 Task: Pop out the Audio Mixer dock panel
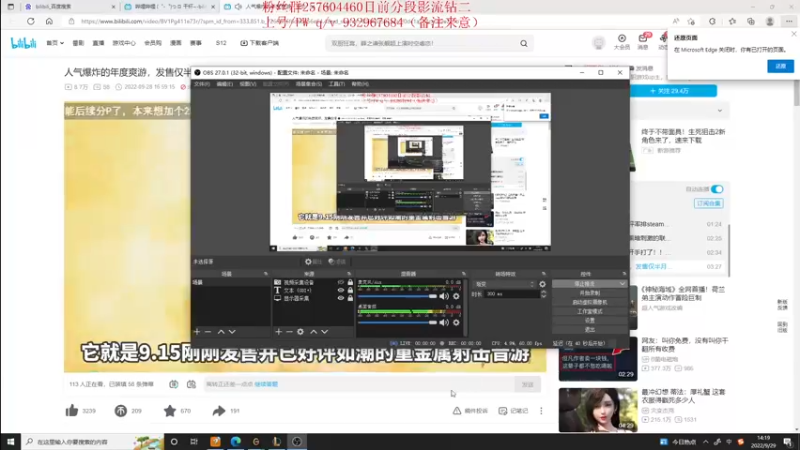coord(463,274)
